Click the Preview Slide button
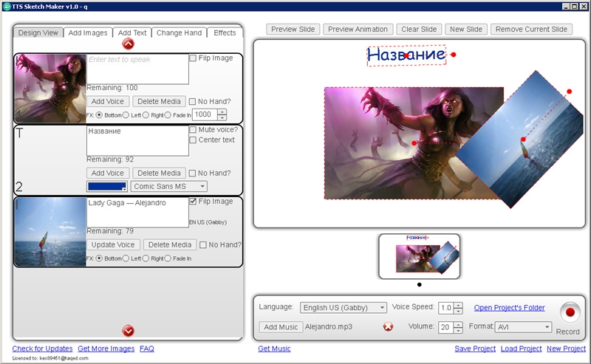 [293, 29]
